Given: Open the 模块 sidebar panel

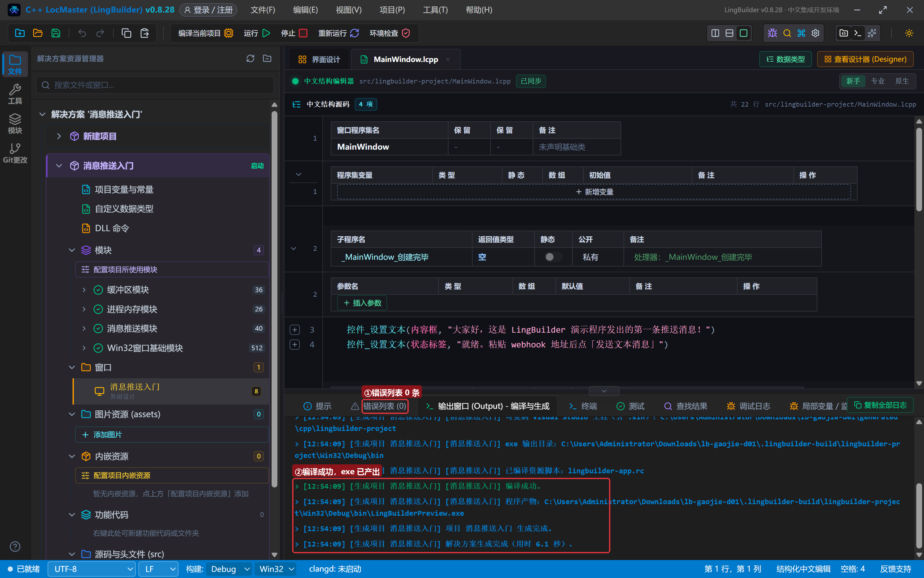Looking at the screenshot, I should pyautogui.click(x=15, y=124).
